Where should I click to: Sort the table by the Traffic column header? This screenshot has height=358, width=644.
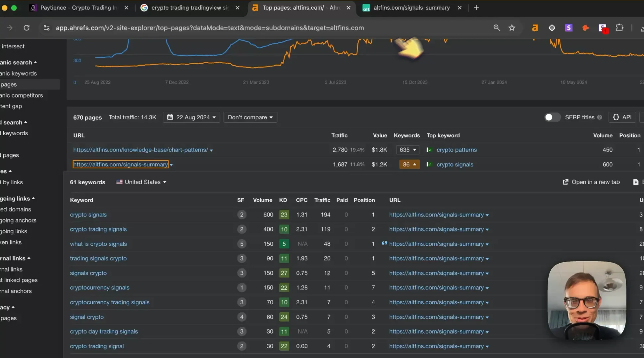[339, 135]
